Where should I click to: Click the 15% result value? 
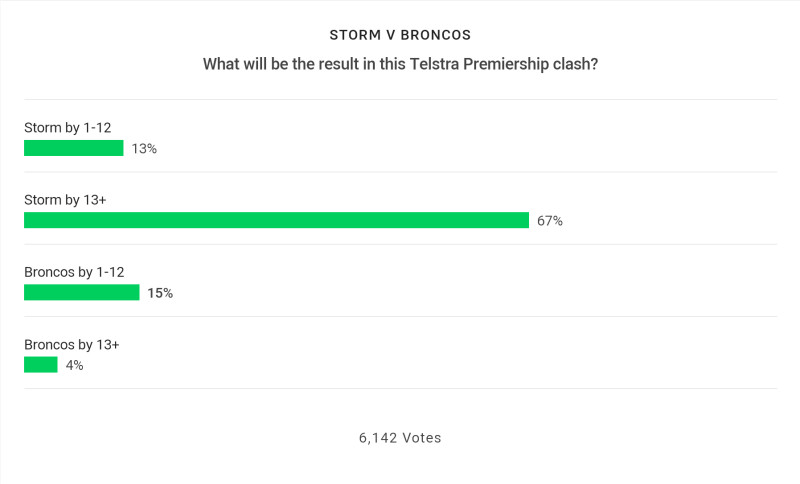[160, 293]
